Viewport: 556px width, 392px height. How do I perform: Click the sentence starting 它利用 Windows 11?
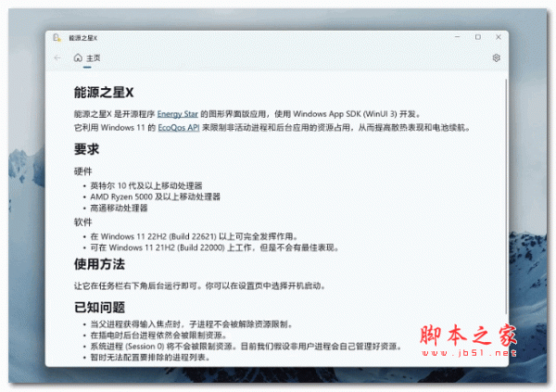272,128
